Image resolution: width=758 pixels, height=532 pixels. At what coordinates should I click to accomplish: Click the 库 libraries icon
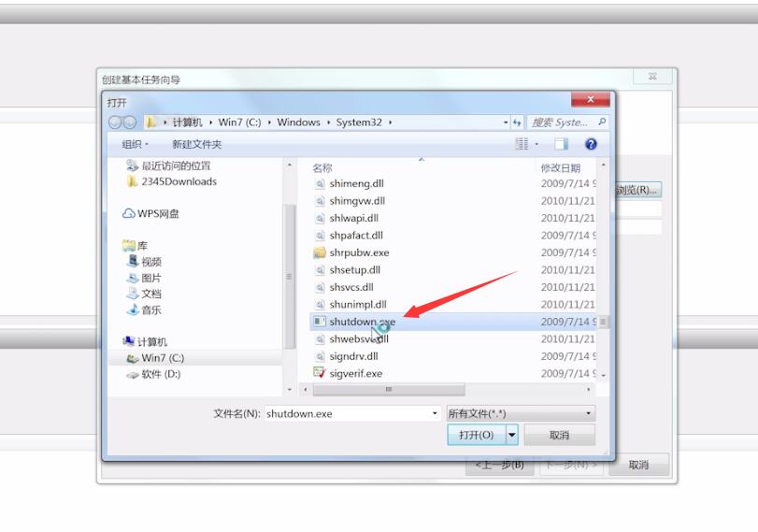tap(129, 246)
